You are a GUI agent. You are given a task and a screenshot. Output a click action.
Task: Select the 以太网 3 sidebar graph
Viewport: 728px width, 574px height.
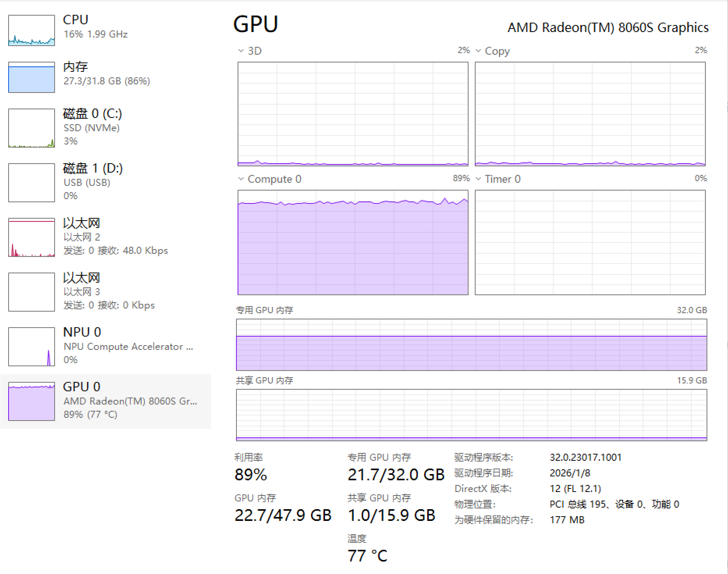tap(31, 292)
